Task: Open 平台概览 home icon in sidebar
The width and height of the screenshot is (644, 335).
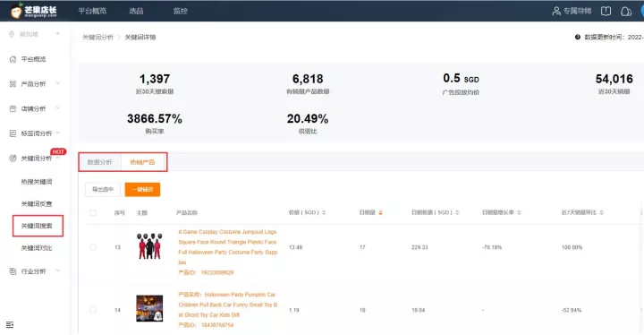Action: [x=13, y=59]
